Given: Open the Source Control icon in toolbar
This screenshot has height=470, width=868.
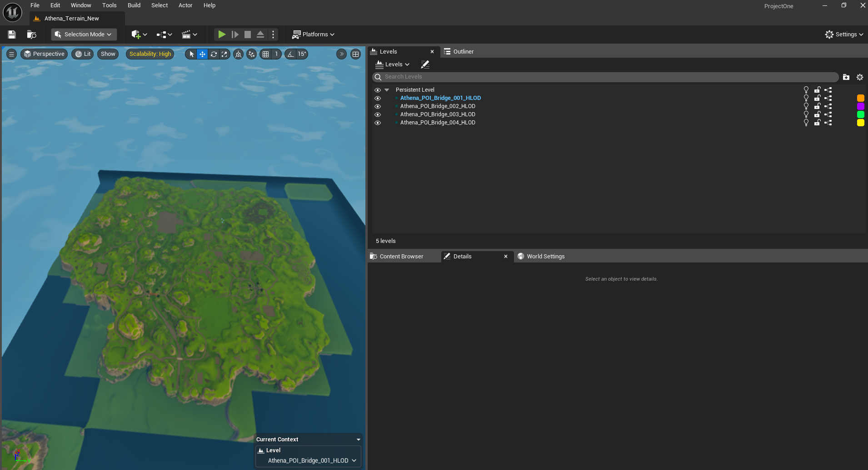Looking at the screenshot, I should [31, 34].
